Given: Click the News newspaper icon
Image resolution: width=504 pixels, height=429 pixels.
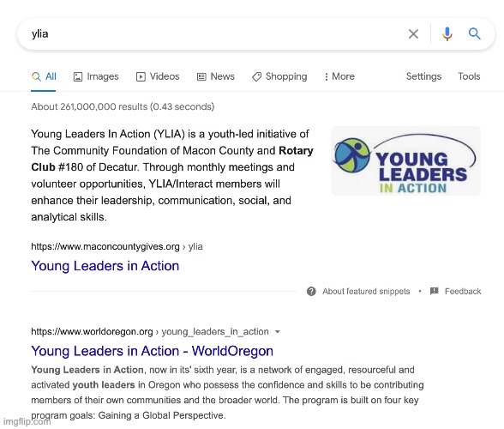Looking at the screenshot, I should tap(201, 76).
